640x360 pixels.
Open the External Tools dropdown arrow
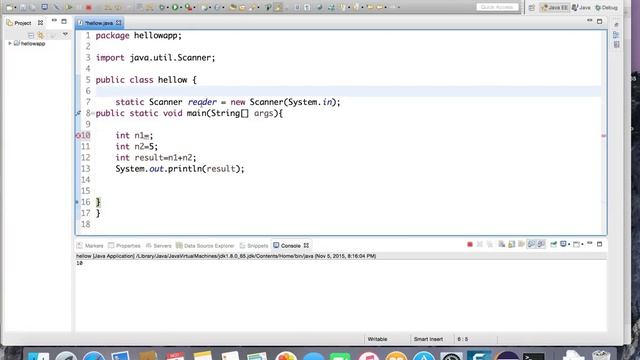tap(194, 8)
